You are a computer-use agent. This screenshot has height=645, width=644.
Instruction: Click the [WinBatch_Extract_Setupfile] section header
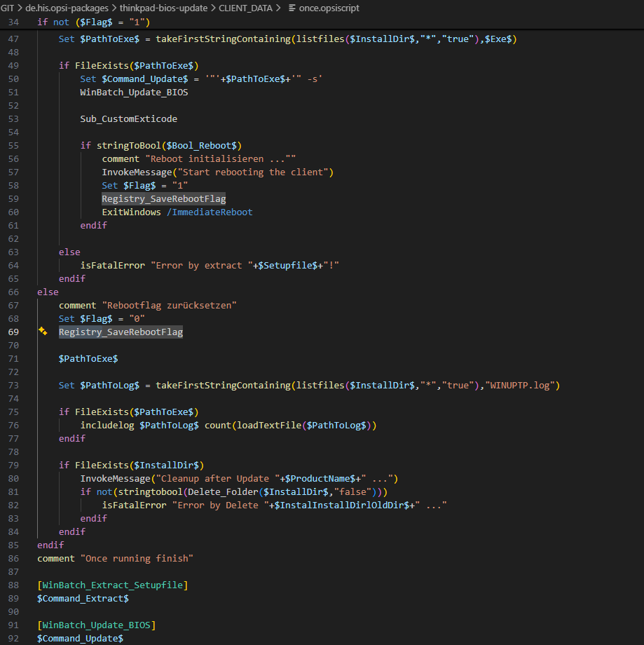click(x=111, y=585)
